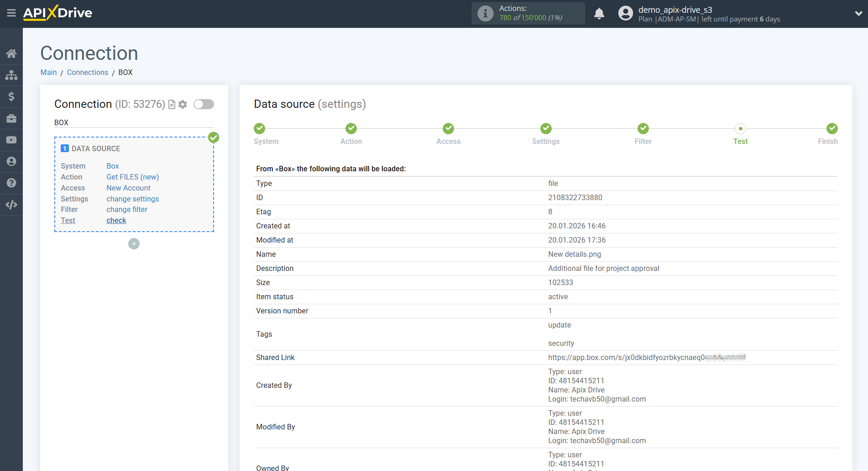
Task: Open the code API icon in sidebar
Action: [11, 205]
